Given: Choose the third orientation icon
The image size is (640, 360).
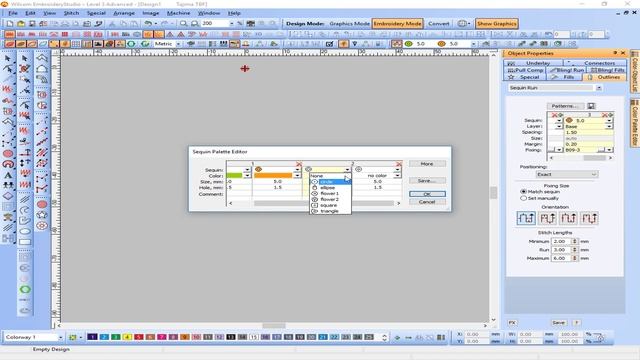Looking at the screenshot, I should click(568, 218).
